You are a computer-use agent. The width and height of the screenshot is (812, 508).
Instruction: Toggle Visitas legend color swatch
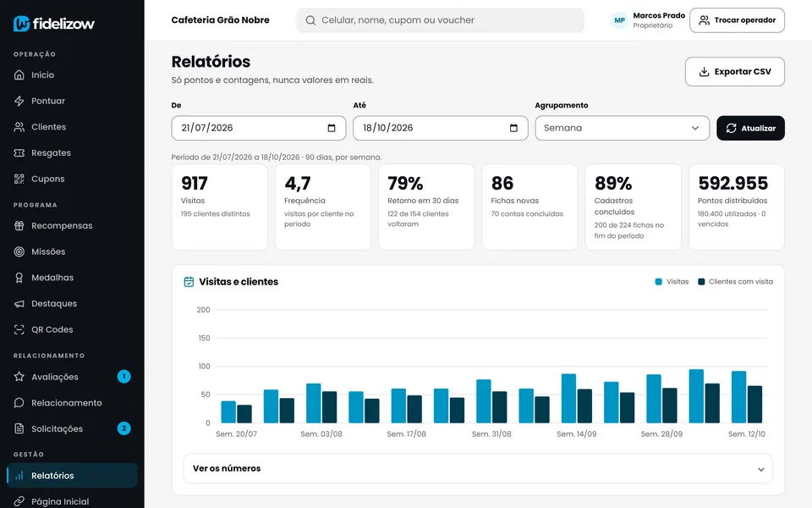[x=658, y=281]
